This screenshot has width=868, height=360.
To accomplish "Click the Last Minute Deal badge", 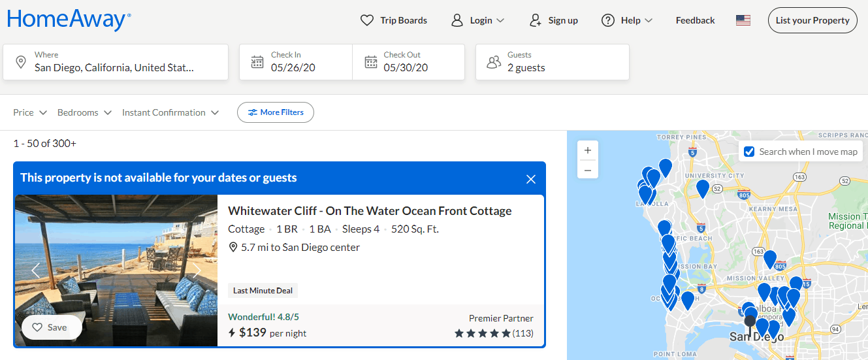I will pos(263,291).
